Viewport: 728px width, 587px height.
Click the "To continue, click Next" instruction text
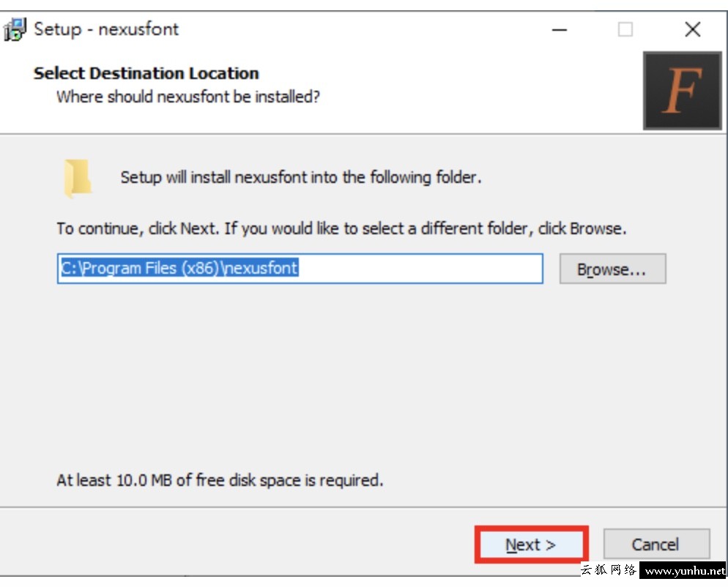click(x=341, y=228)
